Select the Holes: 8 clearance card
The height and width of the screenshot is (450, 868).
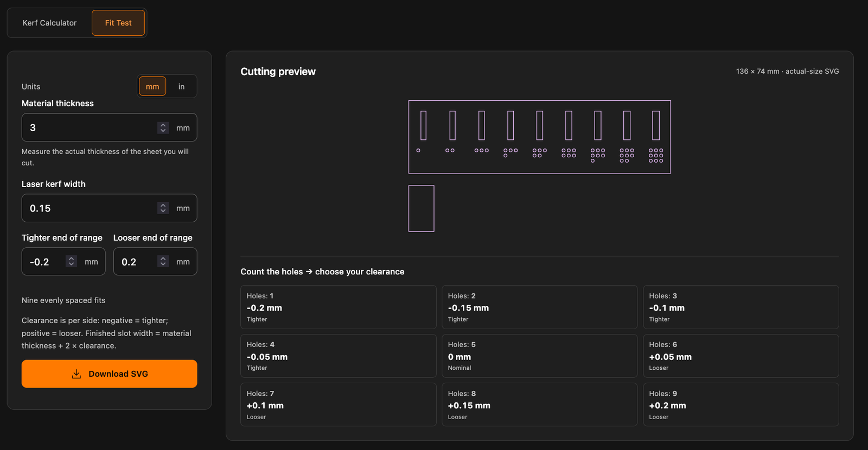point(540,404)
